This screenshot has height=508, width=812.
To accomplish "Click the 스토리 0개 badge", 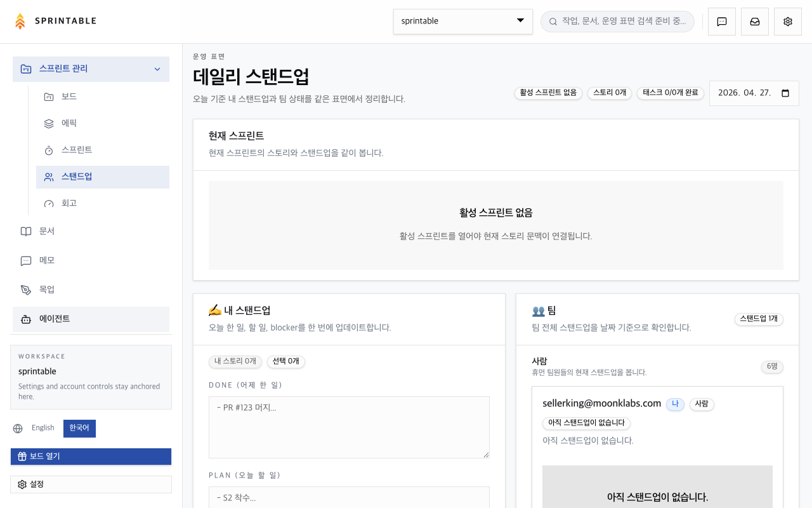I will pos(610,93).
